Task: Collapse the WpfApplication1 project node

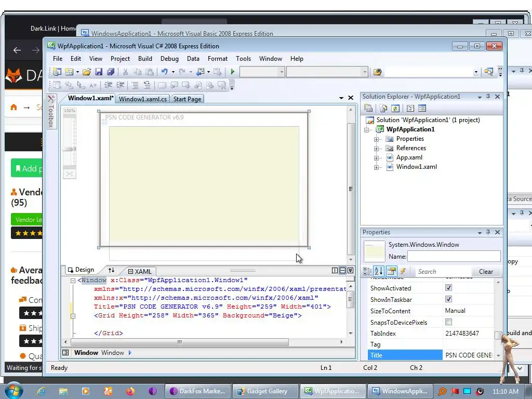Action: [x=366, y=130]
